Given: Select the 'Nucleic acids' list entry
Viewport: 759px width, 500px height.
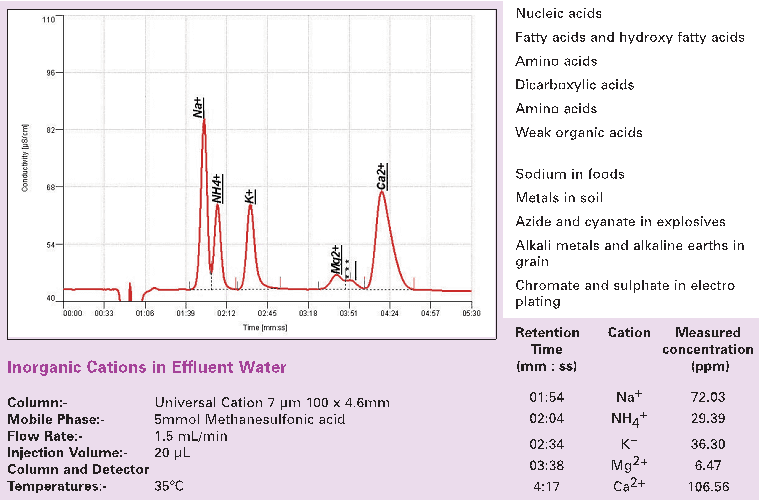Looking at the screenshot, I should click(559, 13).
